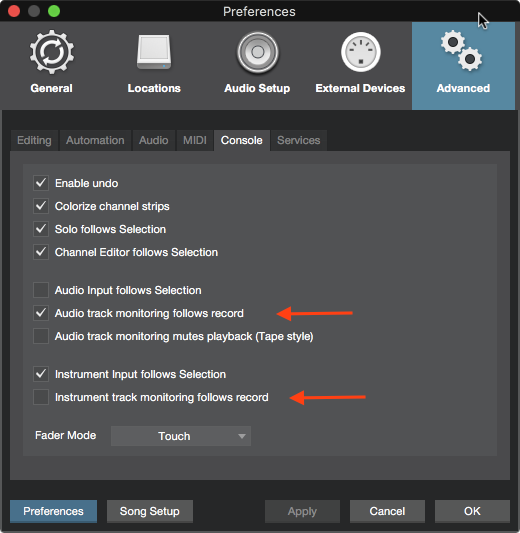The width and height of the screenshot is (520, 533).
Task: Click the Fader Mode label
Action: [x=66, y=435]
